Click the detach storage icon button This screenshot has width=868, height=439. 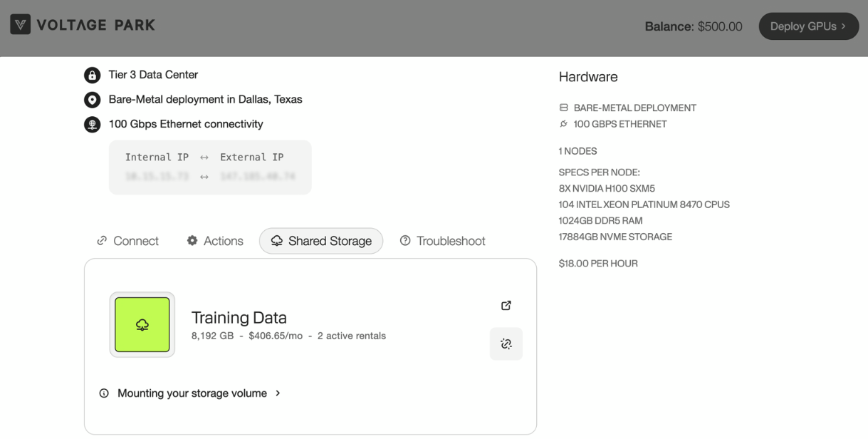pos(506,344)
